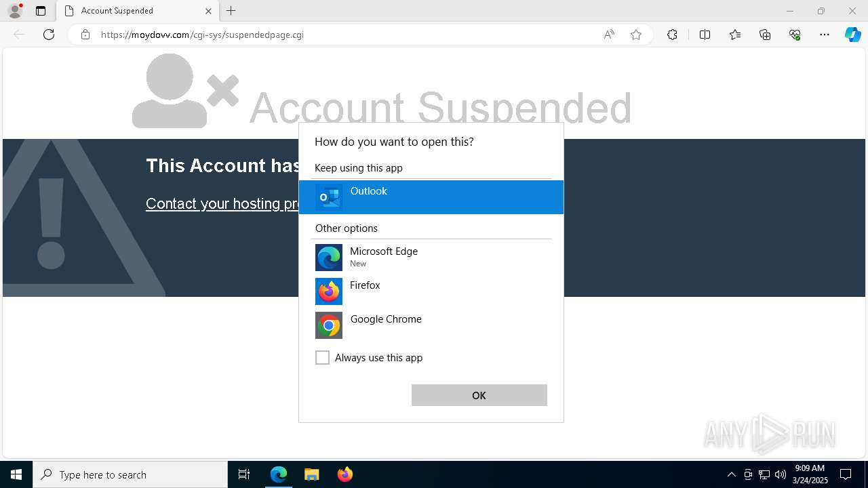Close the Account Suspended tab
This screenshot has height=488, width=868.
pyautogui.click(x=208, y=11)
